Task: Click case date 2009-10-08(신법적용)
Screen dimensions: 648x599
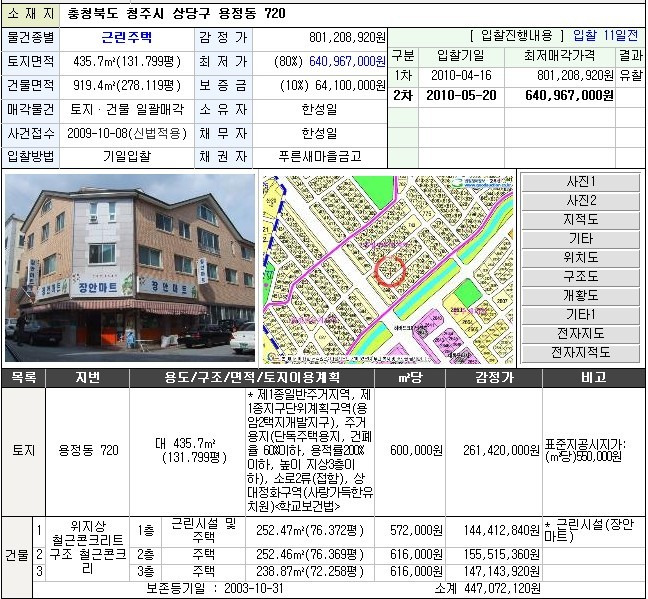Action: point(127,134)
